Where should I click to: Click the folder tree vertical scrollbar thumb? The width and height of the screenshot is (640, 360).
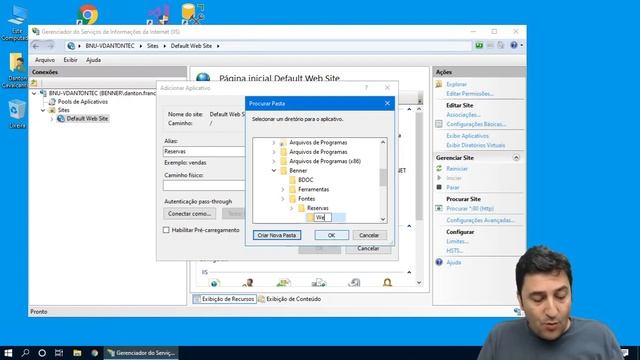(x=383, y=177)
